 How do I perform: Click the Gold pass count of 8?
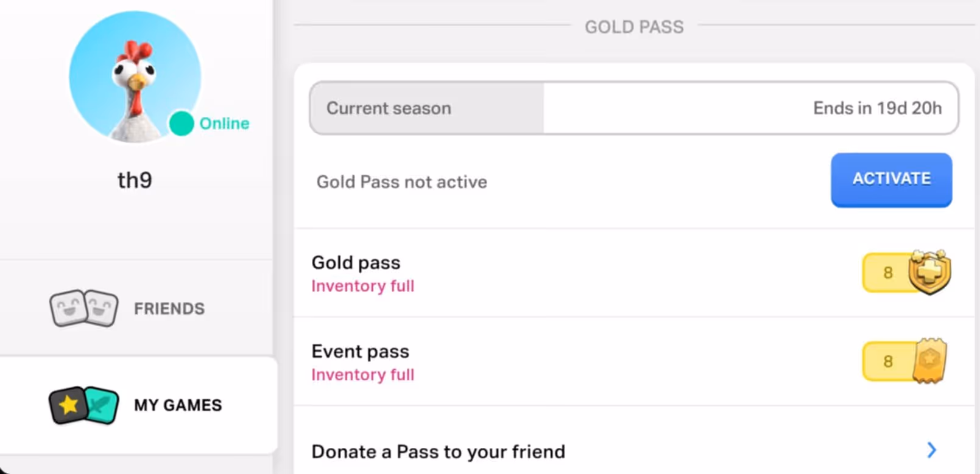click(887, 273)
